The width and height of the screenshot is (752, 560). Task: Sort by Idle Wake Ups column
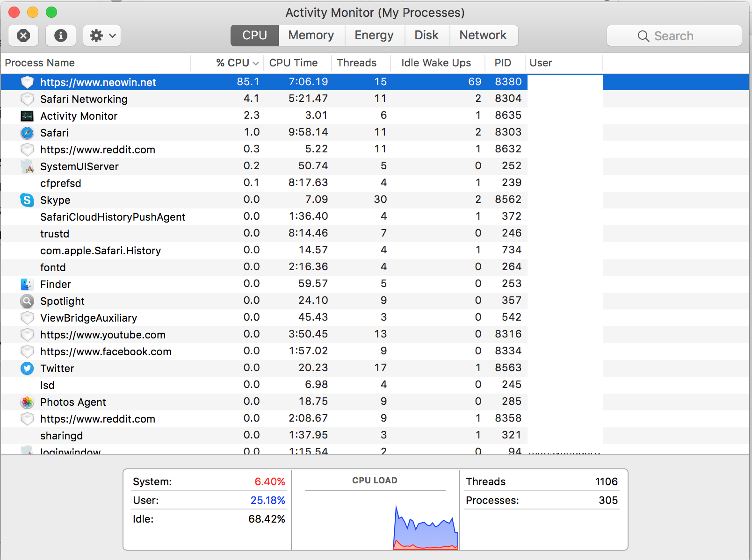click(x=437, y=63)
